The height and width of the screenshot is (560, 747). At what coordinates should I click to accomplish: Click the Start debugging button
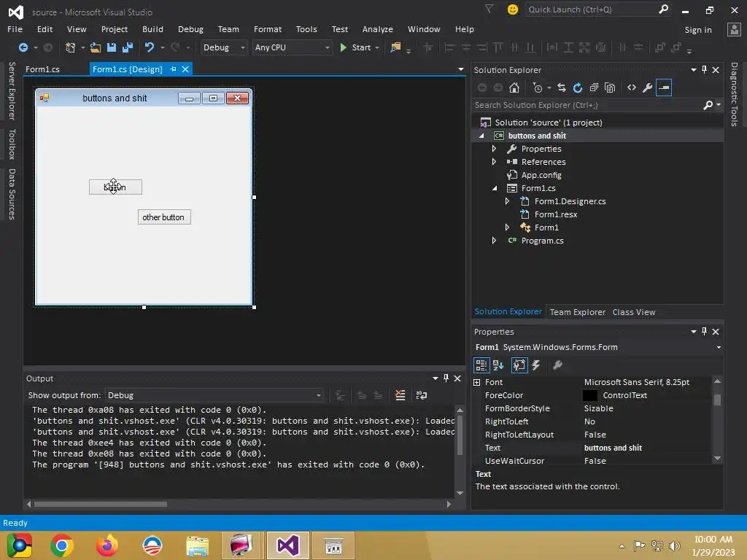click(x=355, y=47)
